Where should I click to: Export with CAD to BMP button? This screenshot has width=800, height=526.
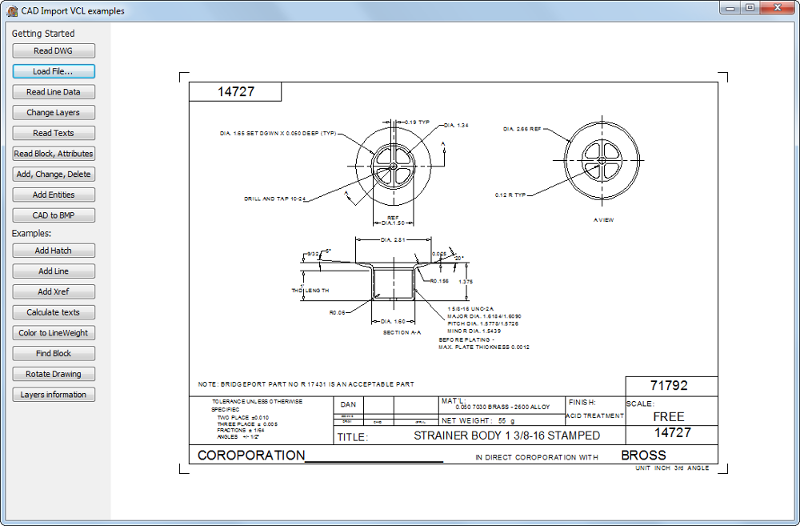pos(54,215)
